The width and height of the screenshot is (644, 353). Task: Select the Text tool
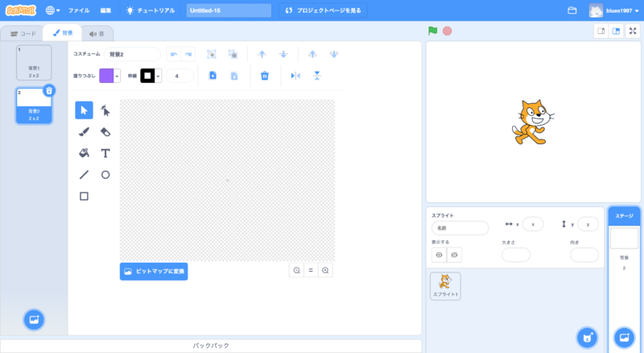tap(105, 153)
